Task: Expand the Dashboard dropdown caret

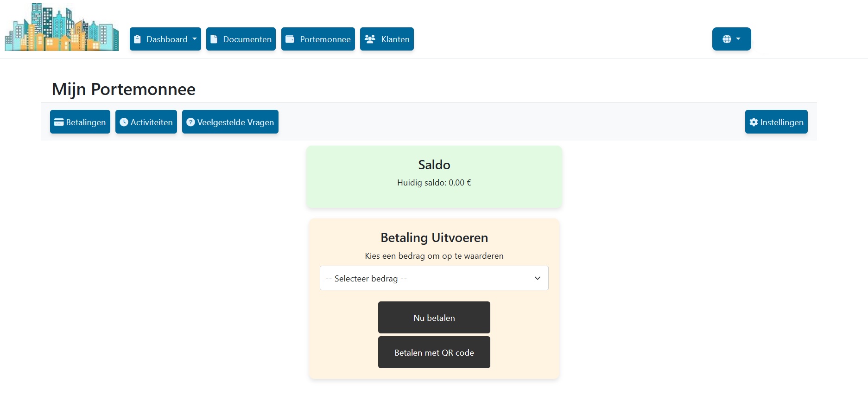Action: pos(195,39)
